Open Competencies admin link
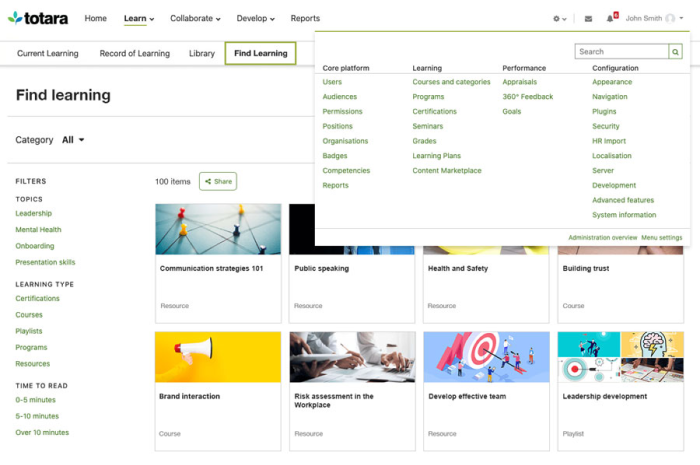The height and width of the screenshot is (465, 700). click(346, 170)
